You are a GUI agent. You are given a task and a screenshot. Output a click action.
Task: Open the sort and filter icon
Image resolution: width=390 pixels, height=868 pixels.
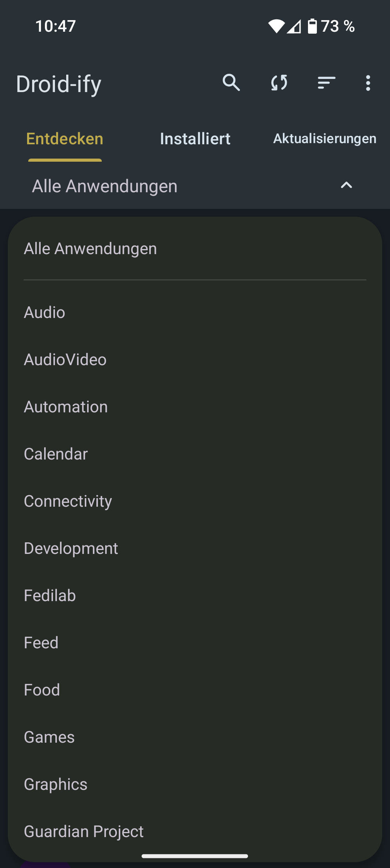325,83
